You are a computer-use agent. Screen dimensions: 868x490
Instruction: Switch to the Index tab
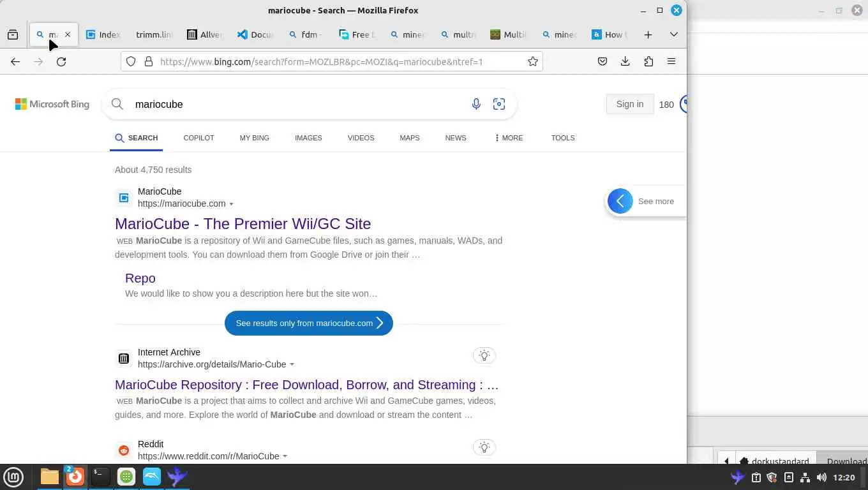pyautogui.click(x=103, y=34)
